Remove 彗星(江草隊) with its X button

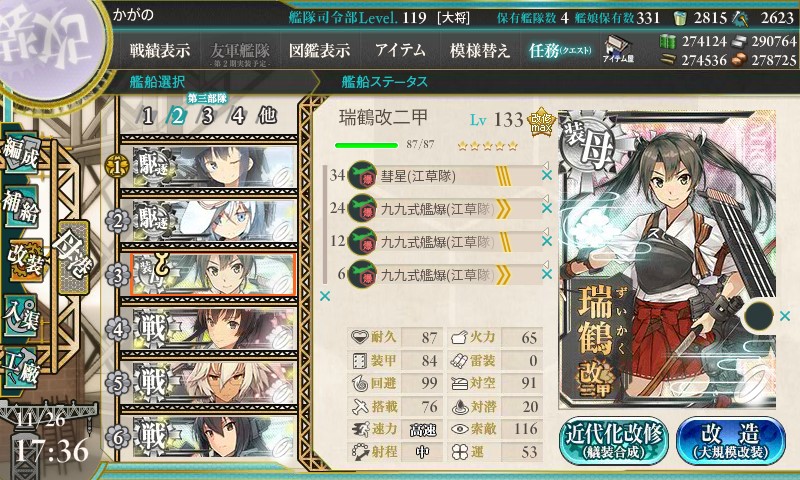click(547, 175)
